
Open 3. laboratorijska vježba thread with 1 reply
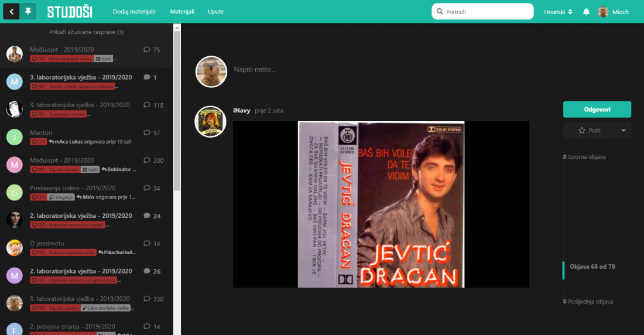(81, 77)
